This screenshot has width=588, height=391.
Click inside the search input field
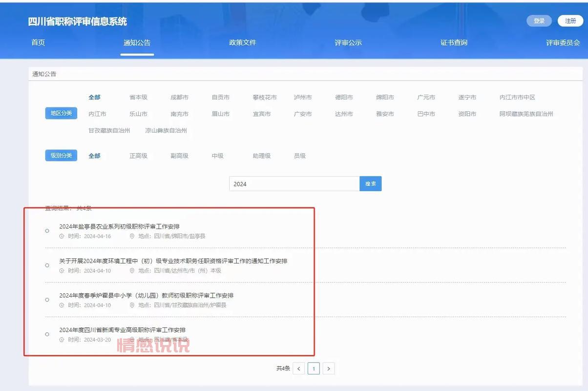point(293,183)
